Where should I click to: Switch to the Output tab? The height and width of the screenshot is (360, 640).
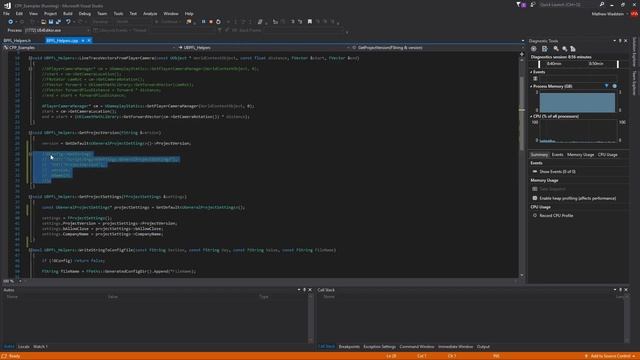(483, 347)
